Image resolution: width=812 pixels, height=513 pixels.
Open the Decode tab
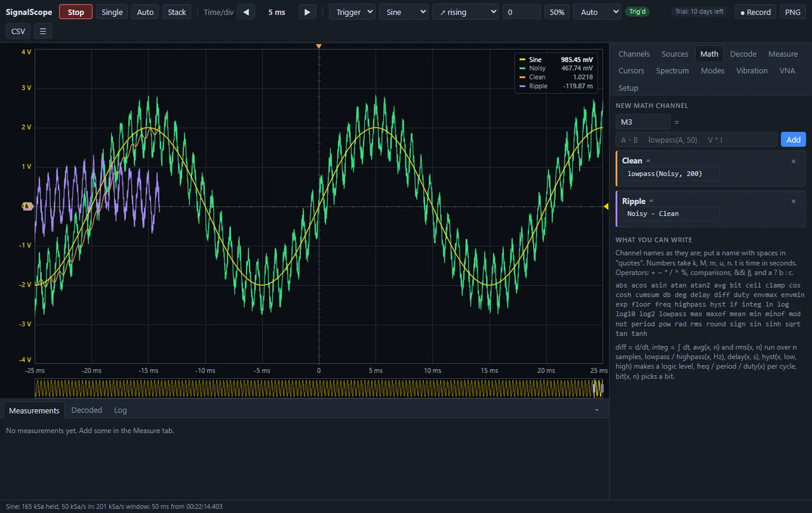743,54
